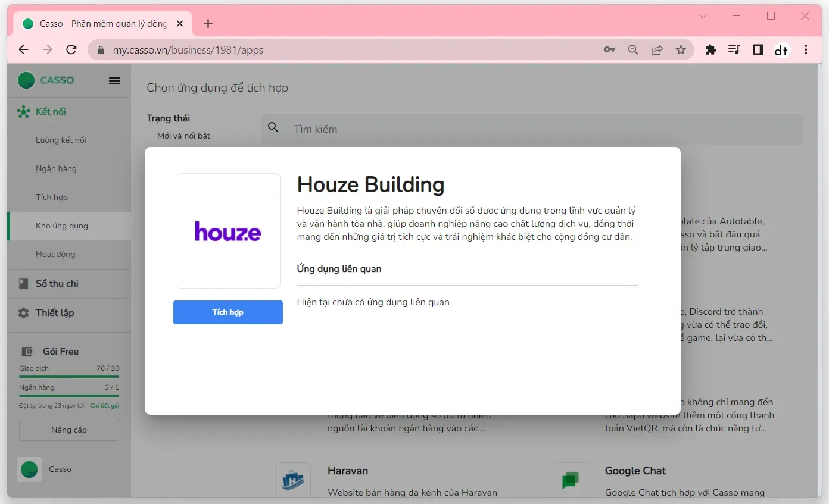Click the Haravan app icon
Screen dimensions: 829x504
point(293,480)
